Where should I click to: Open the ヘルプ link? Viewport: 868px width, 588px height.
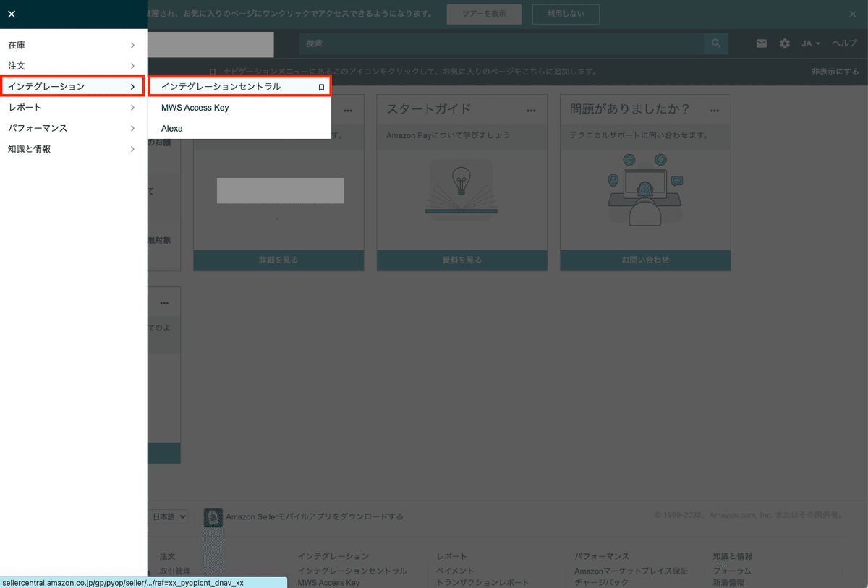(844, 43)
